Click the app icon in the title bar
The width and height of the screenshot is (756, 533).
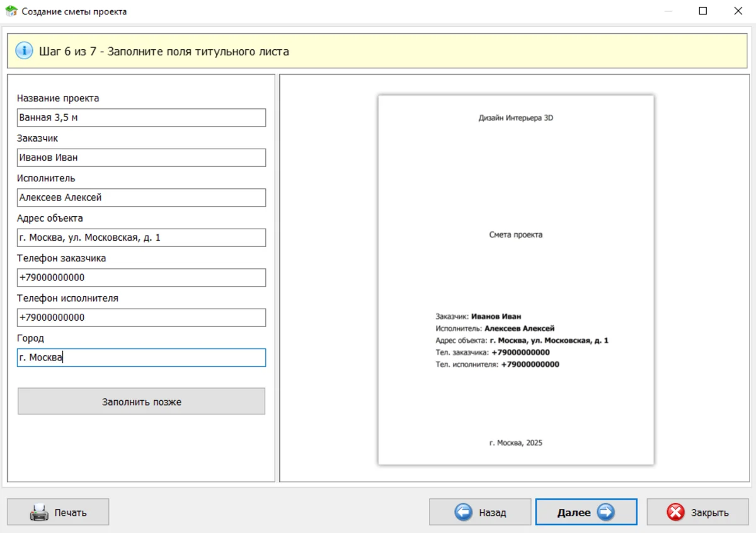11,11
